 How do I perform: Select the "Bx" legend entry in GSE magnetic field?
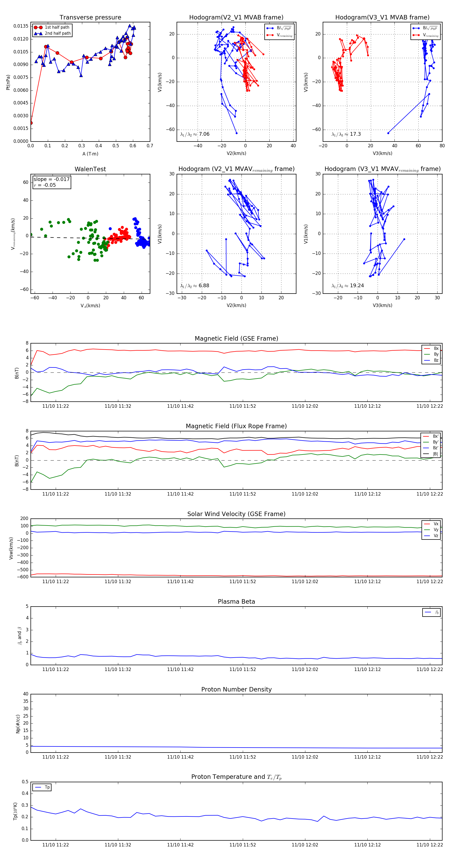click(431, 349)
